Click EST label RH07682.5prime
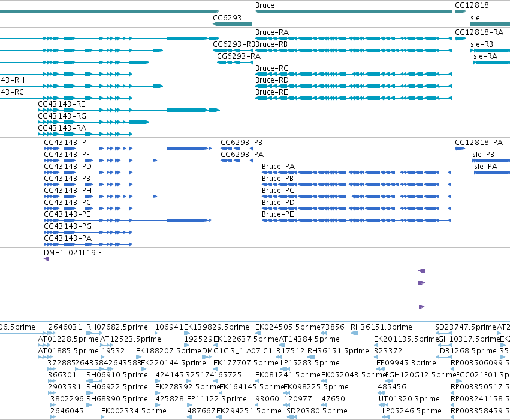The image size is (510, 420). [x=117, y=327]
